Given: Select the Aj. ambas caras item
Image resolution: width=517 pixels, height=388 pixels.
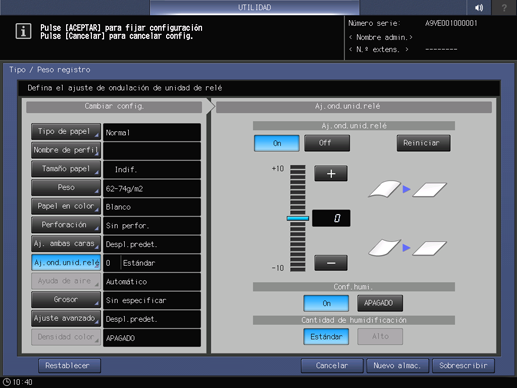Looking at the screenshot, I should click(x=66, y=244).
